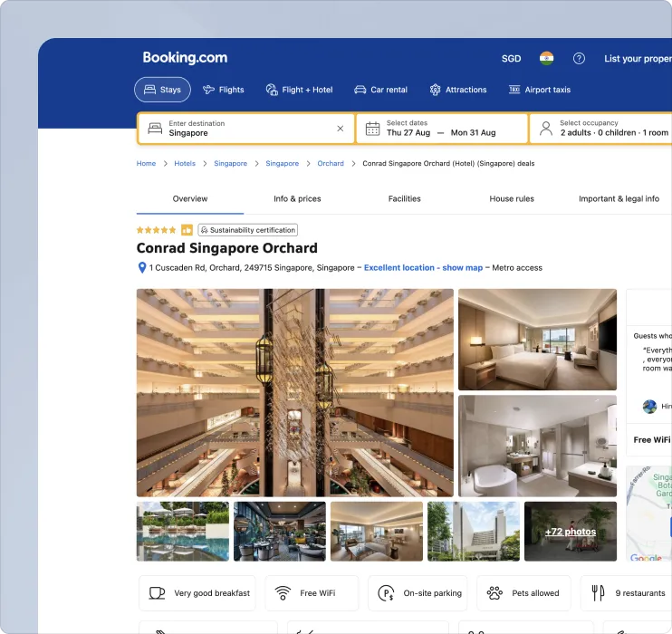Open the occupancy selector 2 adults
This screenshot has width=672, height=634.
[600, 129]
